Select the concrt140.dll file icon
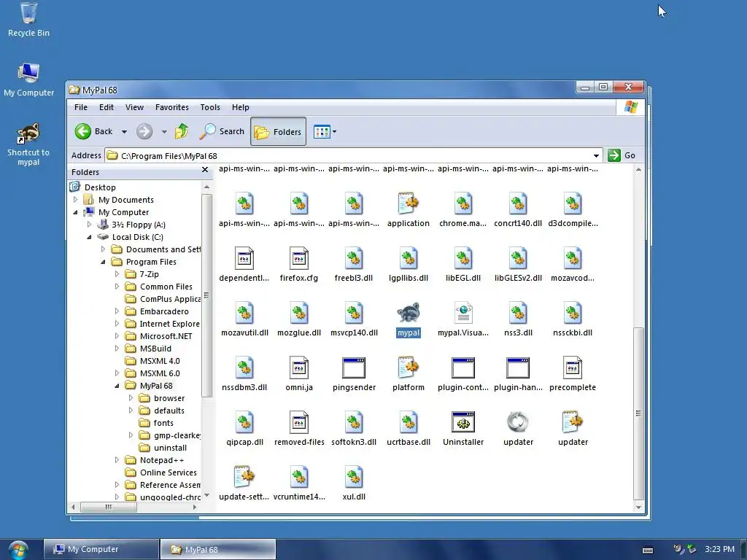Image resolution: width=747 pixels, height=560 pixels. (x=518, y=204)
